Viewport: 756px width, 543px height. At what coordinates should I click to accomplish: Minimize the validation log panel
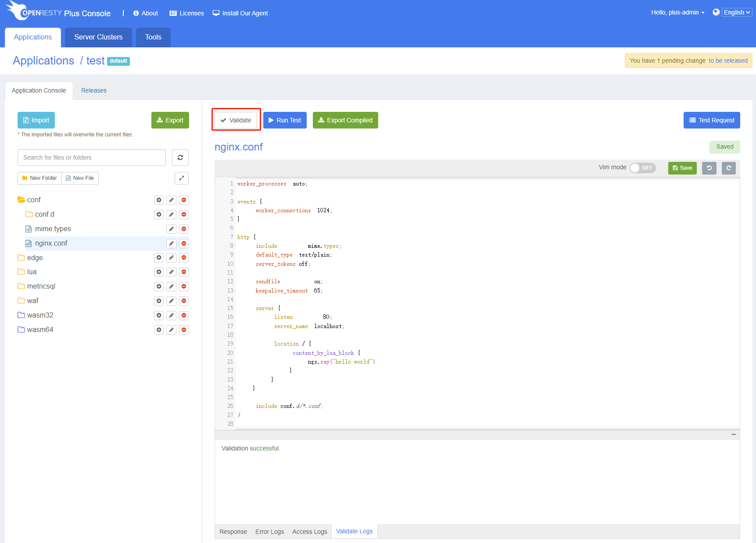734,434
